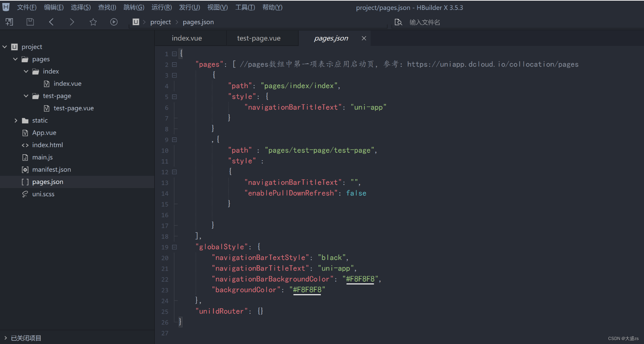The height and width of the screenshot is (344, 644).
Task: Collapse the project root node
Action: [x=5, y=47]
